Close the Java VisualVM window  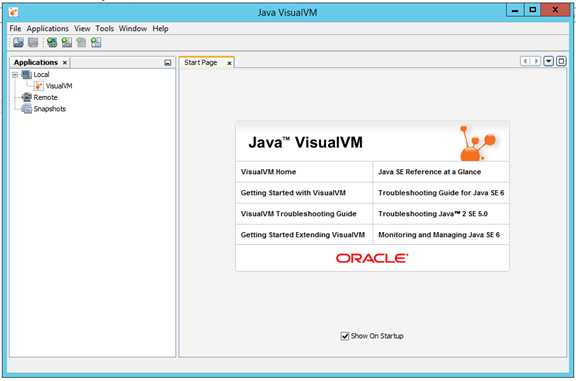(555, 10)
